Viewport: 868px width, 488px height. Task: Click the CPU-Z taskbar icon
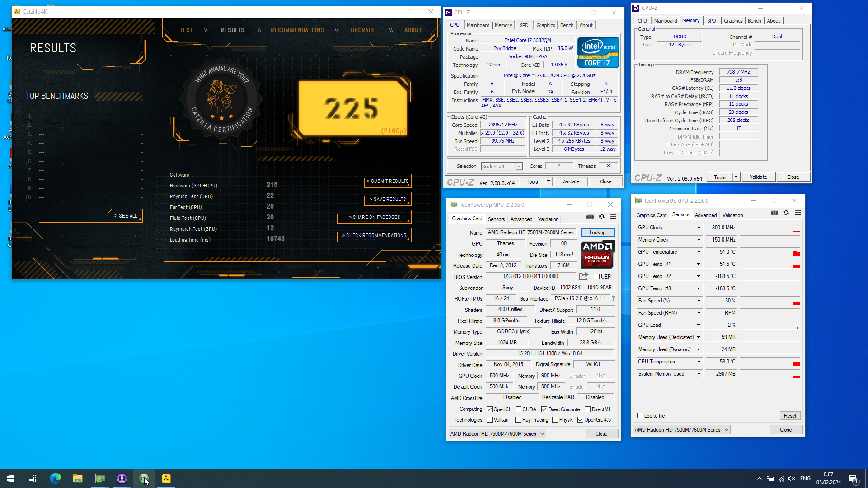pyautogui.click(x=122, y=479)
